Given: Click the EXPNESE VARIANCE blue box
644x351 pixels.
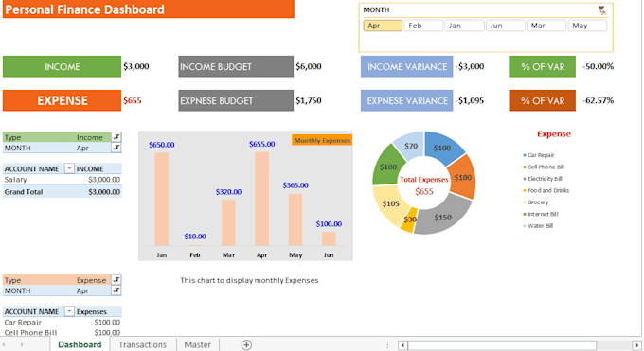Looking at the screenshot, I should [406, 100].
